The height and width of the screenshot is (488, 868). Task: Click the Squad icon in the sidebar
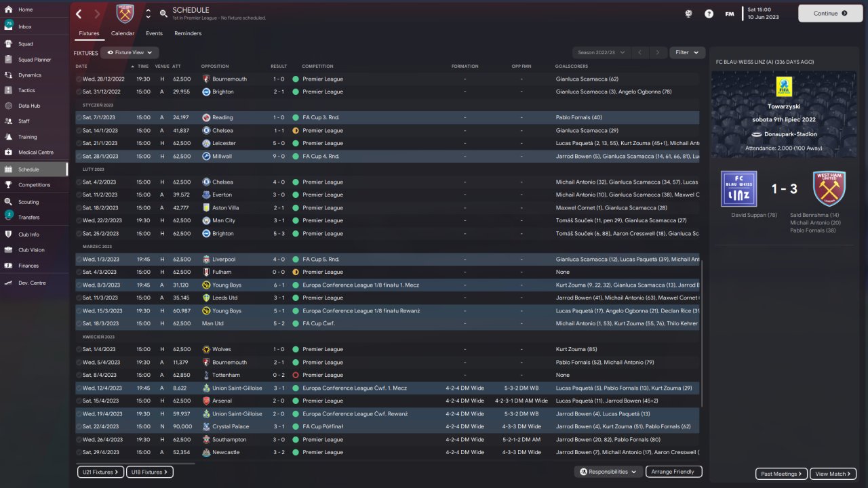[x=8, y=44]
